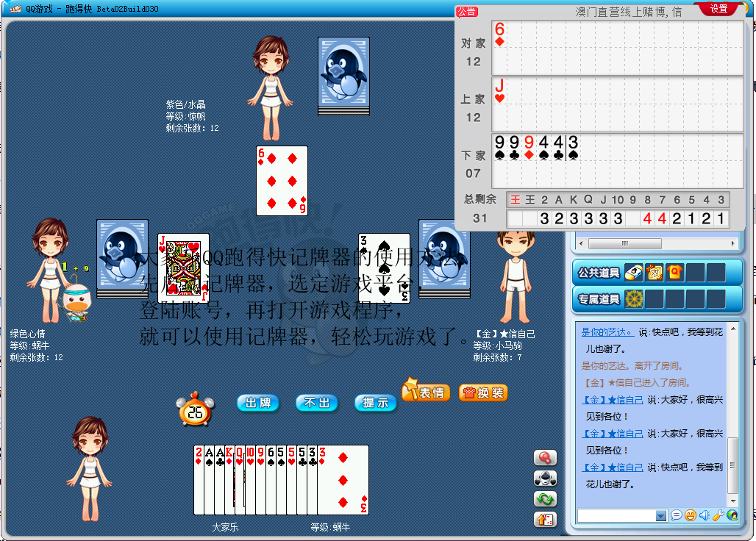
Task: Click the left opponent avatar 绿色心情
Action: 49,270
